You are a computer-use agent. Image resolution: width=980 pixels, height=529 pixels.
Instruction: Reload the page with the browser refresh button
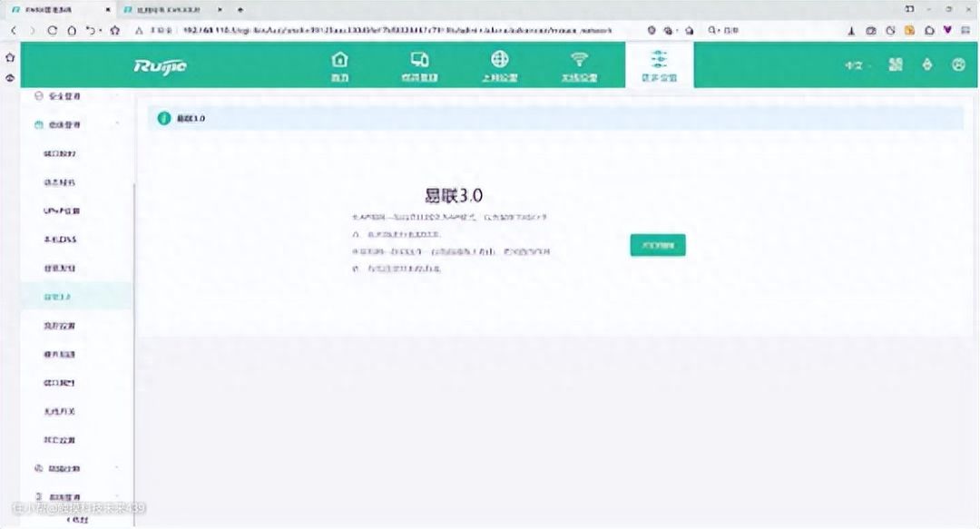pyautogui.click(x=54, y=30)
